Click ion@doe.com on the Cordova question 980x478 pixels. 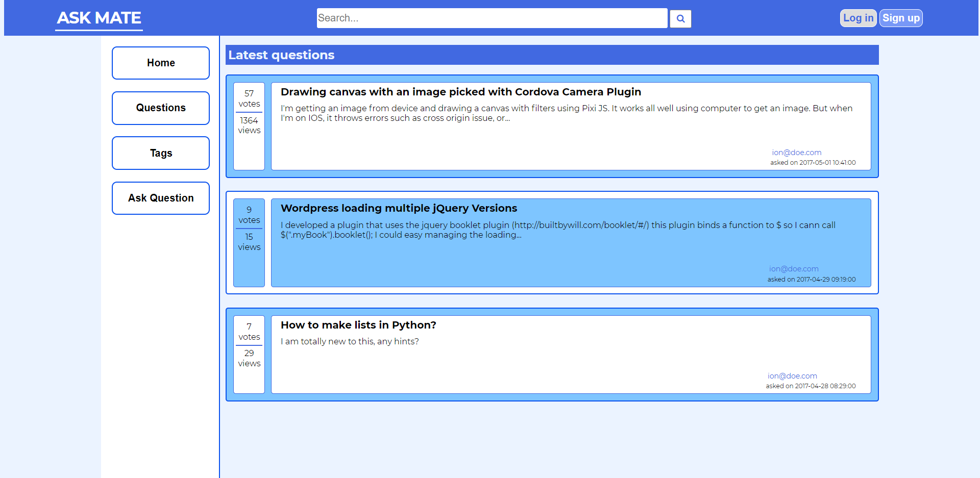tap(796, 152)
